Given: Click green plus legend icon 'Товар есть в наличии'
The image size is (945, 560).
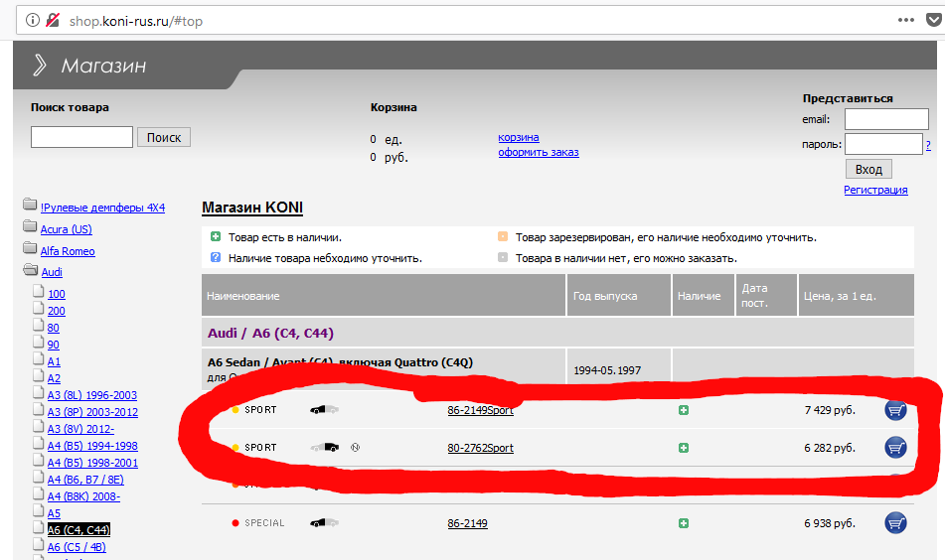Looking at the screenshot, I should click(216, 236).
